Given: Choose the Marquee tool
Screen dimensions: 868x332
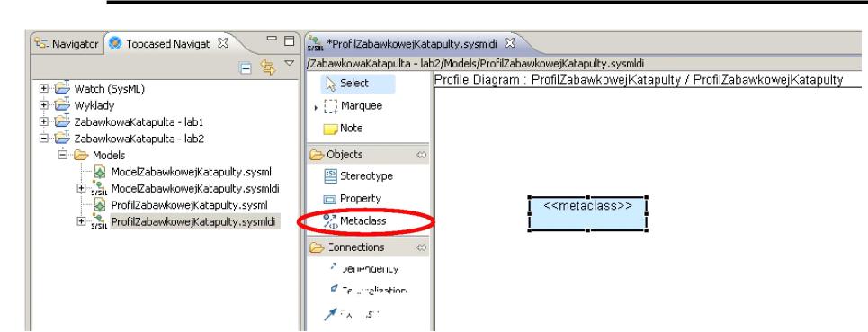Looking at the screenshot, I should coord(353,105).
